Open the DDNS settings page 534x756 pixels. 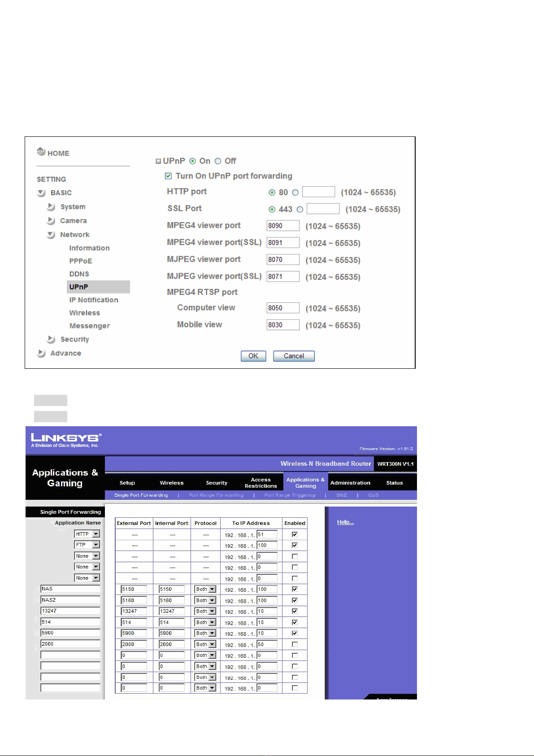coord(79,274)
